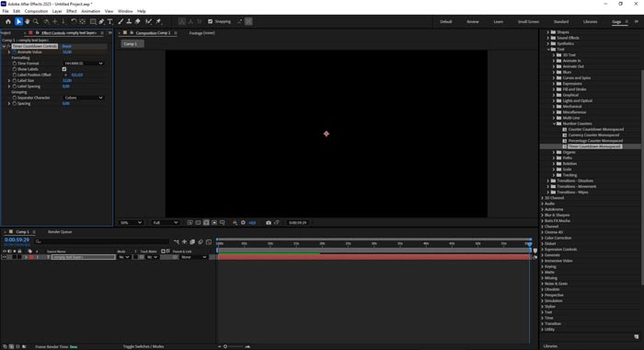Select the Roto Brush tool

tap(149, 21)
